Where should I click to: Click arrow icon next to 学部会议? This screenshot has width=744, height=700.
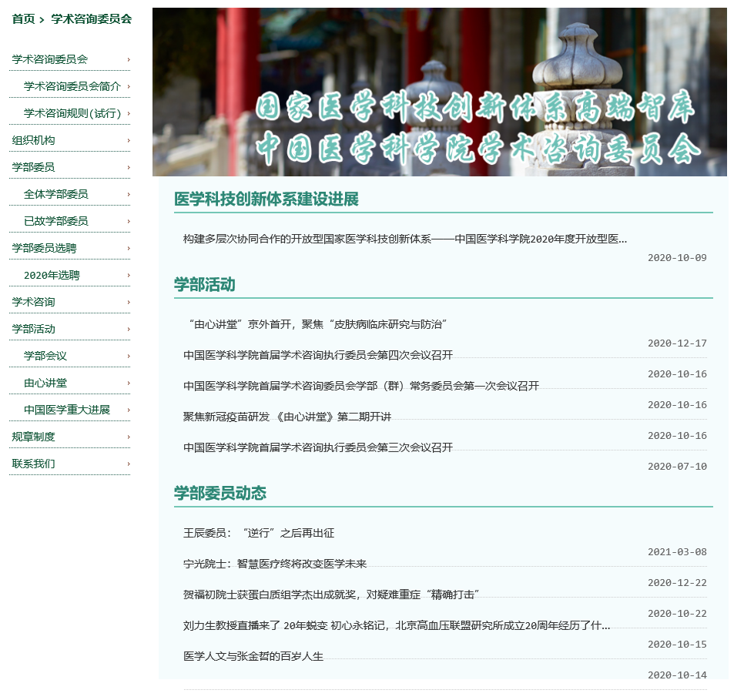coord(129,356)
